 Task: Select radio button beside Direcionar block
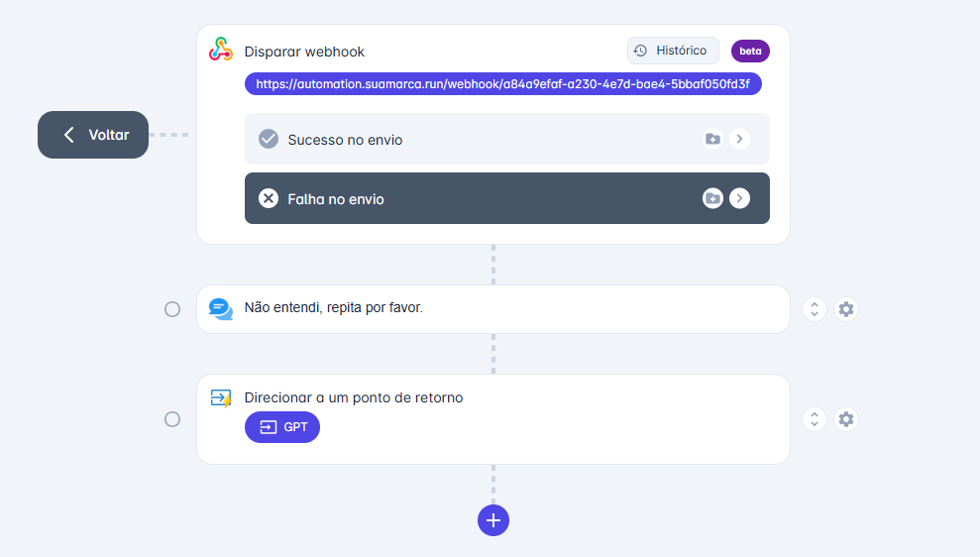tap(172, 419)
